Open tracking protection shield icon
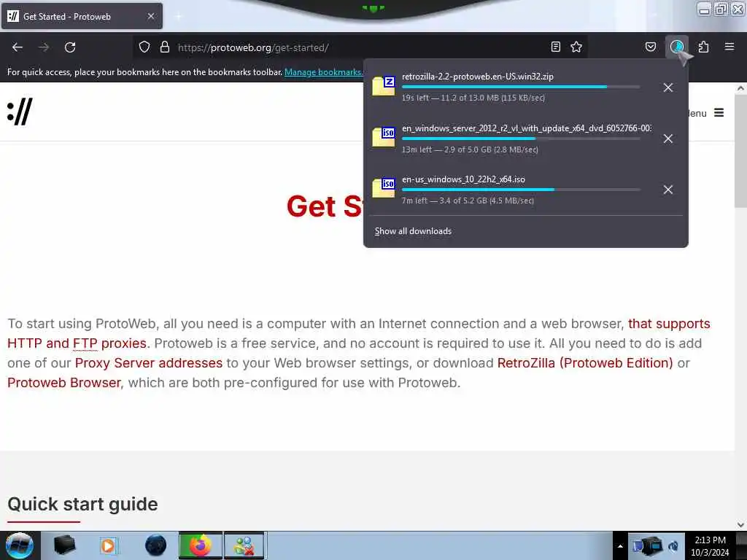 (144, 47)
